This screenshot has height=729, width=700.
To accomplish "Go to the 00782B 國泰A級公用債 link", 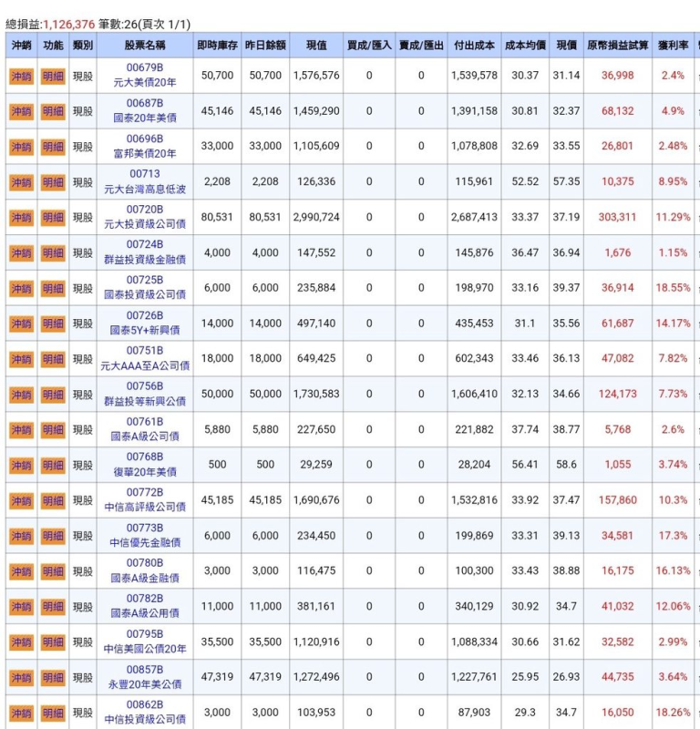I will click(145, 607).
